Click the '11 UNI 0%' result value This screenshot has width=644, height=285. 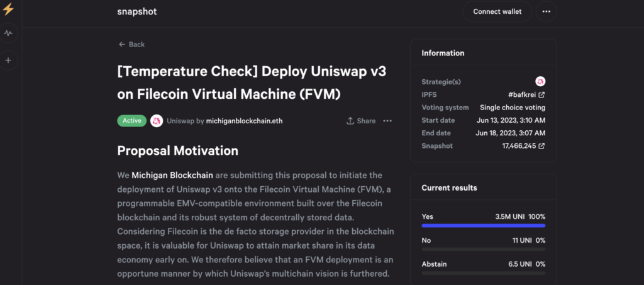pos(528,240)
